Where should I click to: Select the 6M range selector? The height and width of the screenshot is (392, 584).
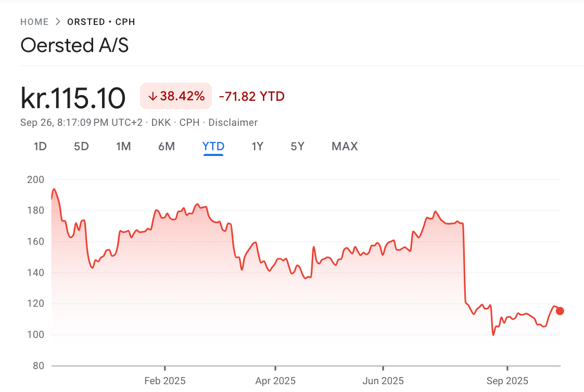[167, 146]
